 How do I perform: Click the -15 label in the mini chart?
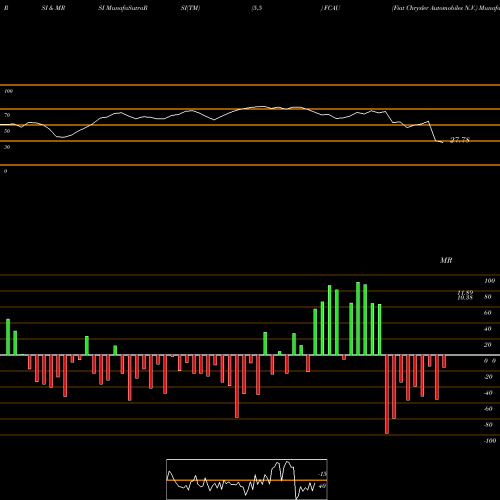(x=322, y=474)
